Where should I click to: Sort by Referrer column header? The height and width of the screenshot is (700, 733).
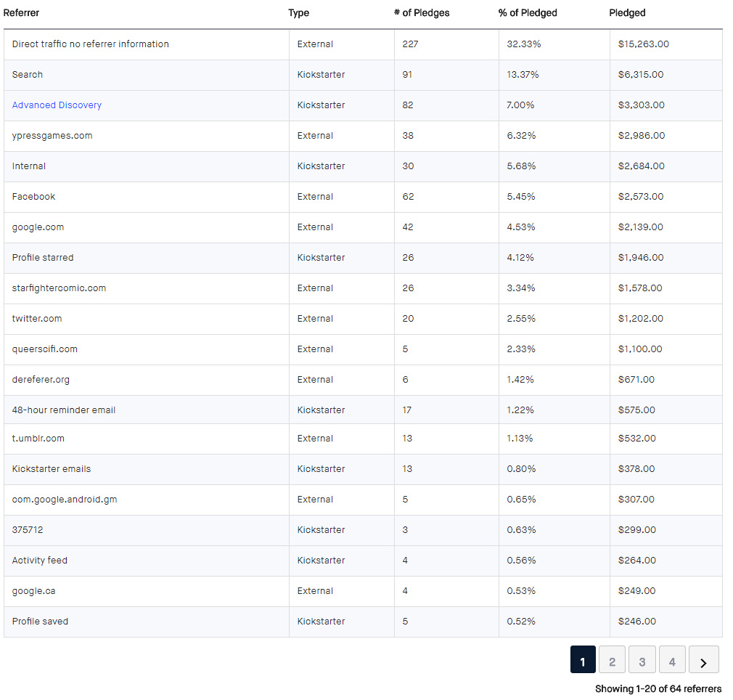[21, 12]
